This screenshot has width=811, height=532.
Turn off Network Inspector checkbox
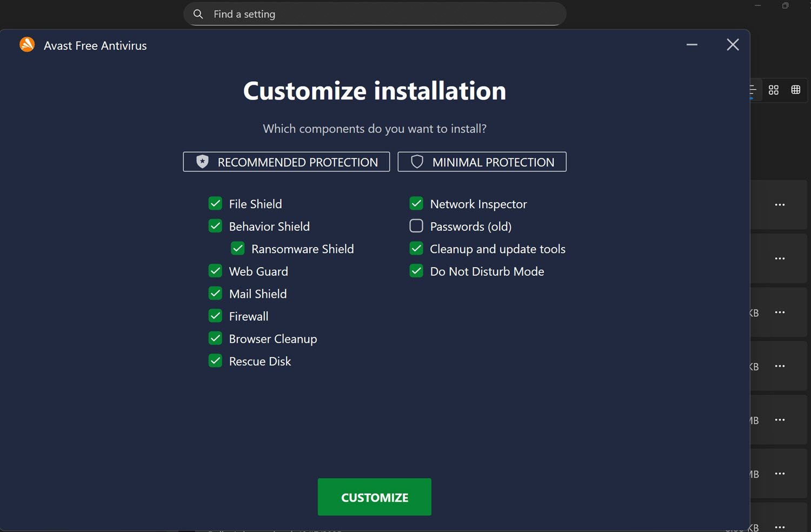click(x=416, y=204)
